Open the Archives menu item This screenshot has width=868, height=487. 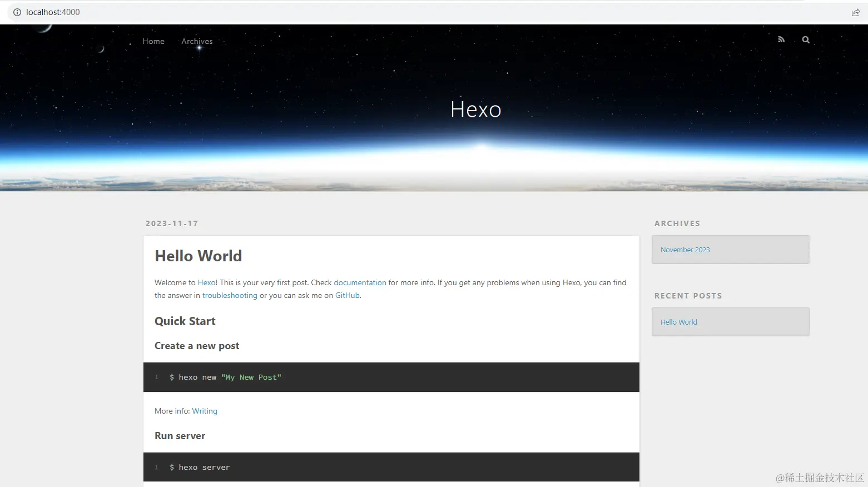click(197, 41)
